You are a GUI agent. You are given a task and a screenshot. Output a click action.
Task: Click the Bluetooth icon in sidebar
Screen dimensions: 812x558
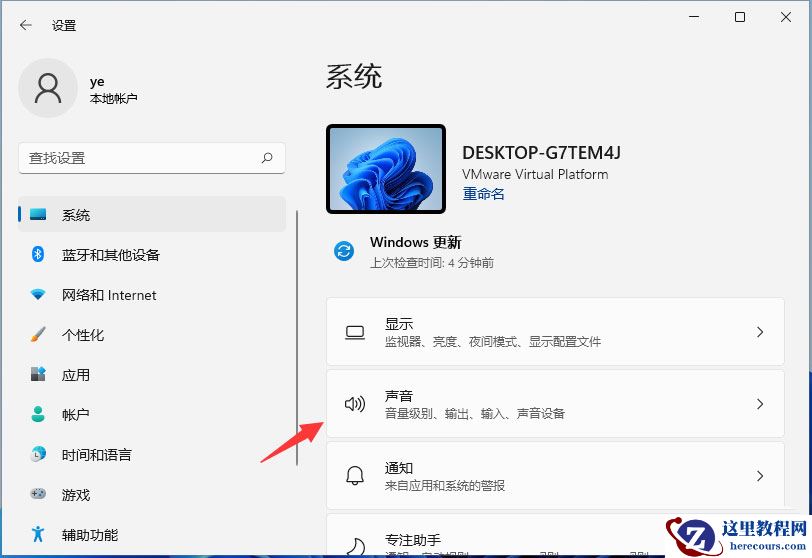38,254
